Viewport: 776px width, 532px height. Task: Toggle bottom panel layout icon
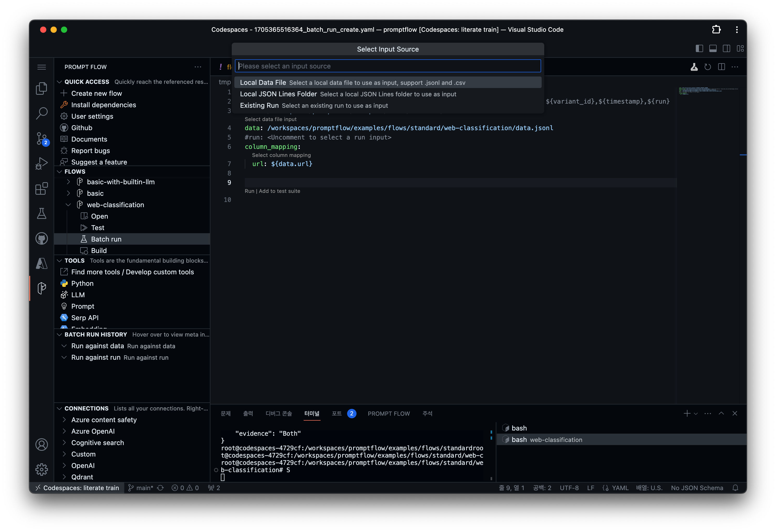point(713,49)
